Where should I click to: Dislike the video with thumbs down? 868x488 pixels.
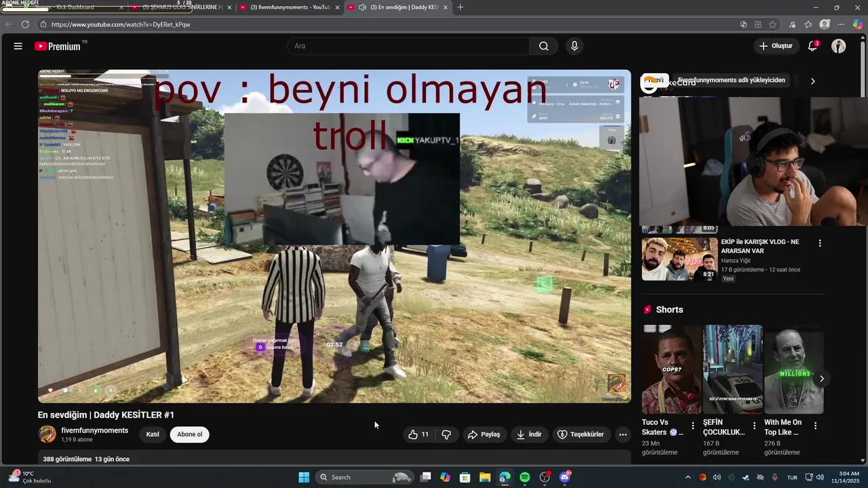446,434
